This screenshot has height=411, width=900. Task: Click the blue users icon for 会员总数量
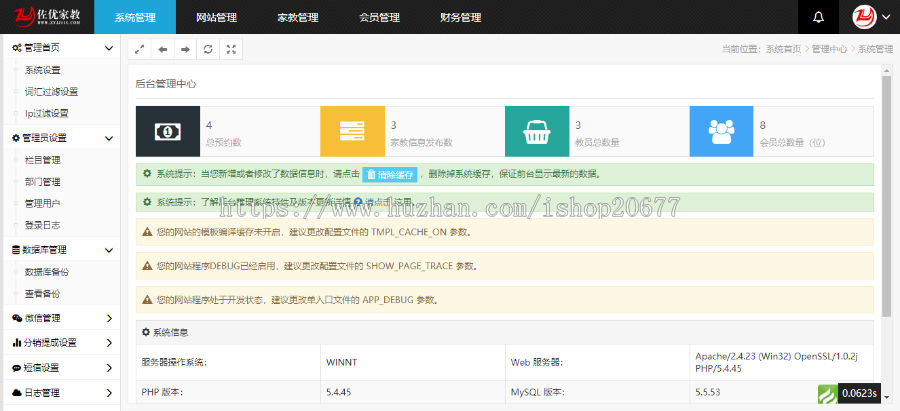(x=721, y=131)
